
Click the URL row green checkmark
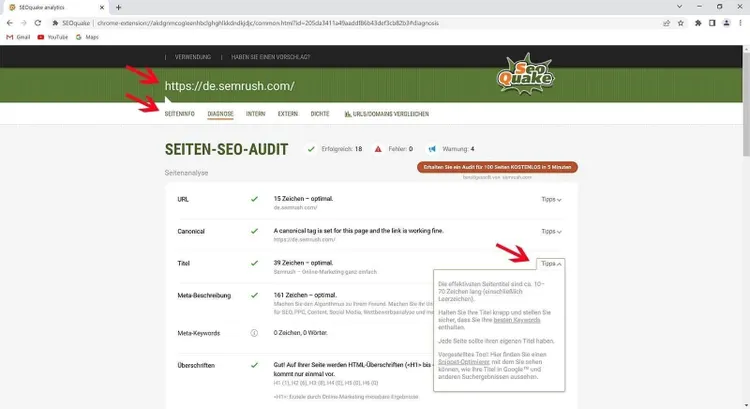pyautogui.click(x=254, y=199)
